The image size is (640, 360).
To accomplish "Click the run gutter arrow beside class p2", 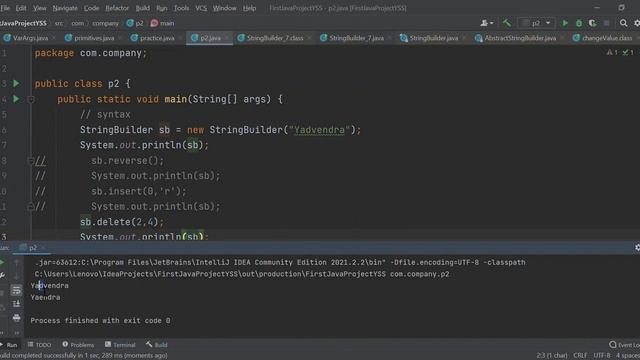I will pos(16,84).
